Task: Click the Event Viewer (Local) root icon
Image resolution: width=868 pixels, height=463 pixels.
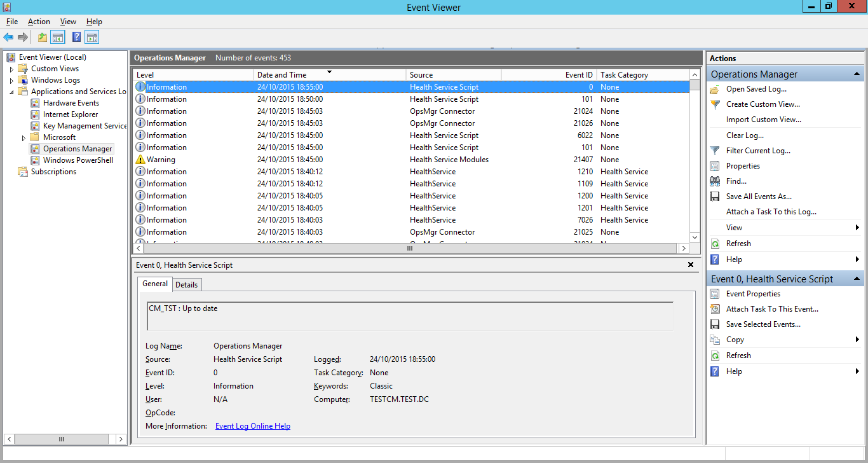Action: [x=11, y=57]
